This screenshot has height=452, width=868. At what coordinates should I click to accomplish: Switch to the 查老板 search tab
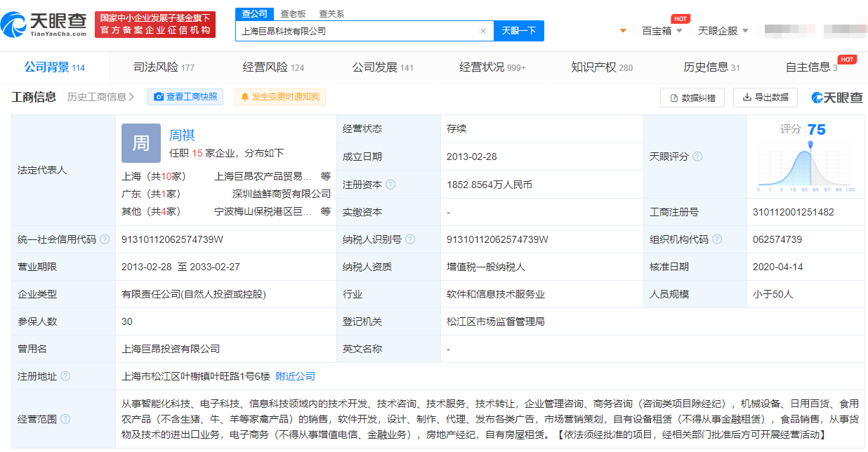click(293, 14)
